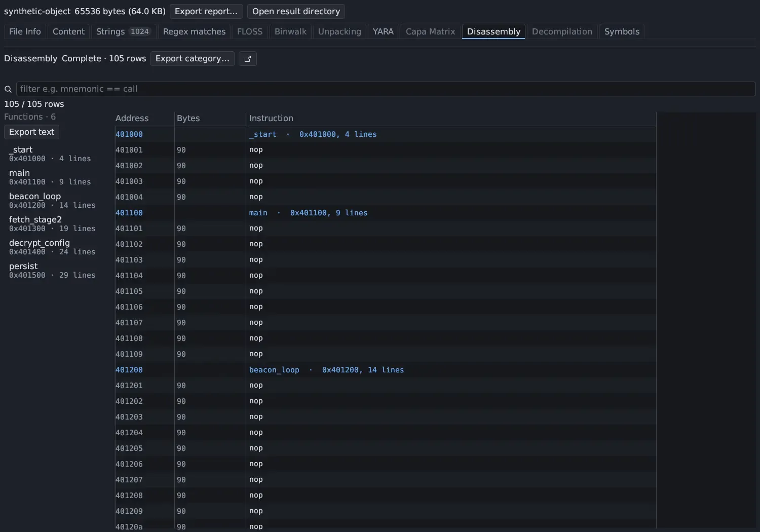Select the Disassembly tab

click(493, 31)
